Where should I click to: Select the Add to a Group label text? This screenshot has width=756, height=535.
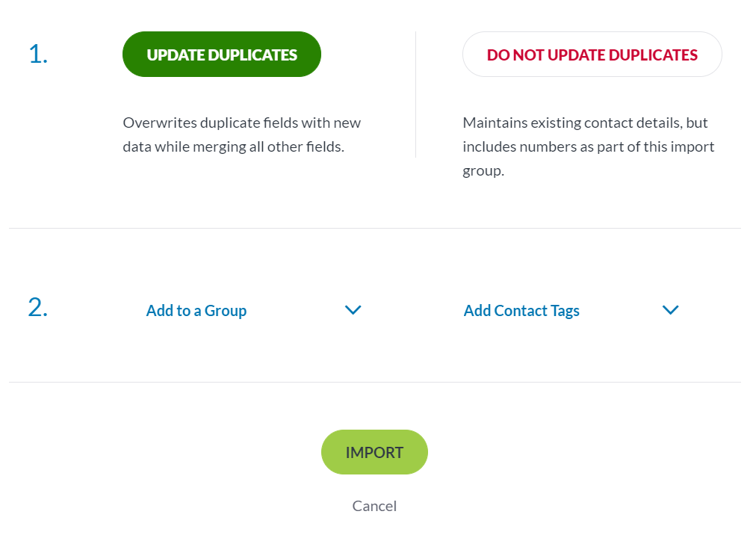(x=196, y=310)
